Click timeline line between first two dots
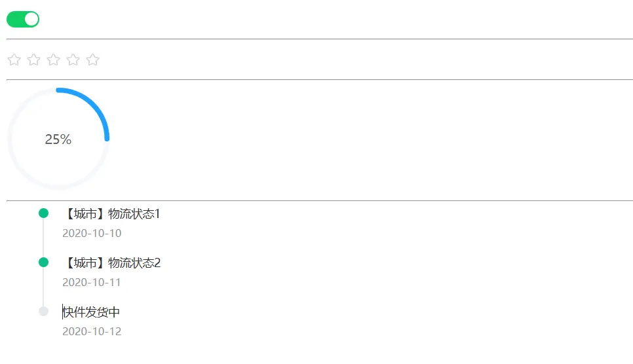The width and height of the screenshot is (633, 364). click(44, 238)
